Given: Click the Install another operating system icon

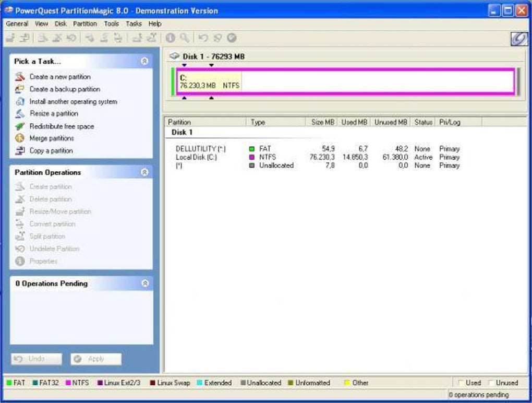Looking at the screenshot, I should pos(20,101).
